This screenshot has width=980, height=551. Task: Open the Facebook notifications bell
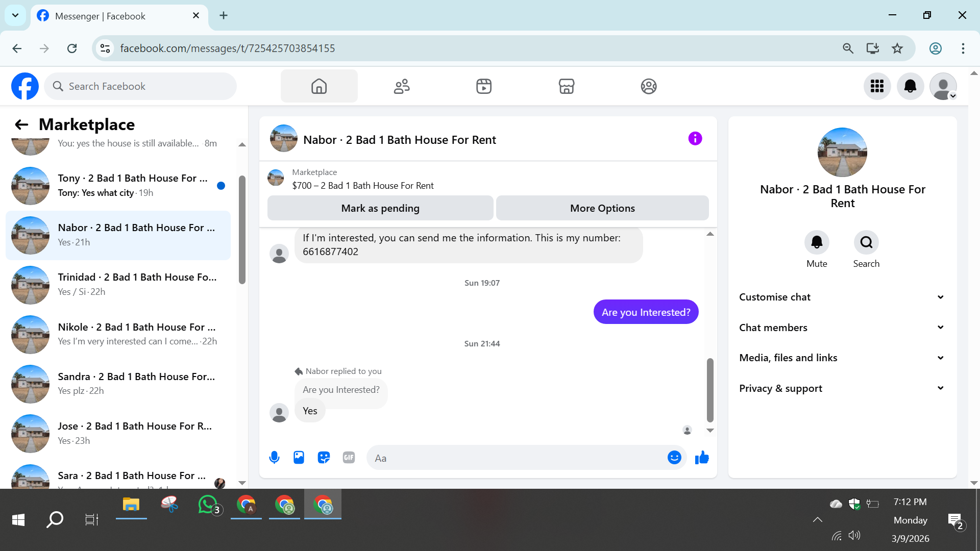910,86
